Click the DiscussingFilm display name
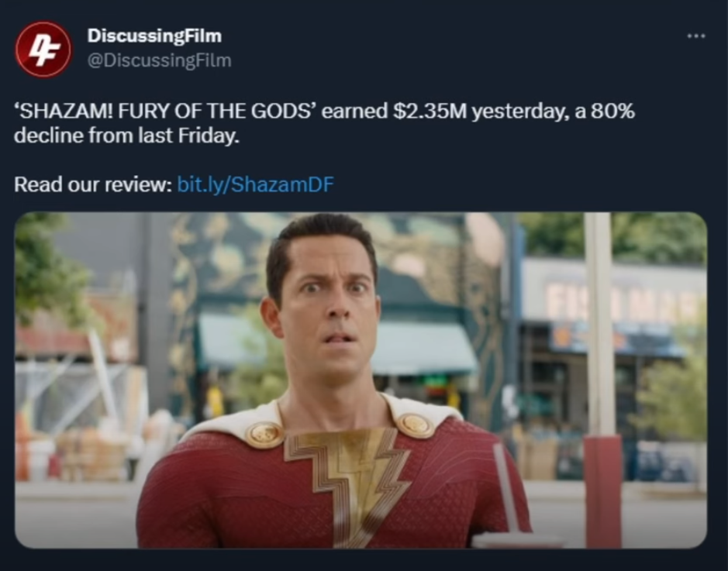The width and height of the screenshot is (728, 571). pyautogui.click(x=154, y=36)
